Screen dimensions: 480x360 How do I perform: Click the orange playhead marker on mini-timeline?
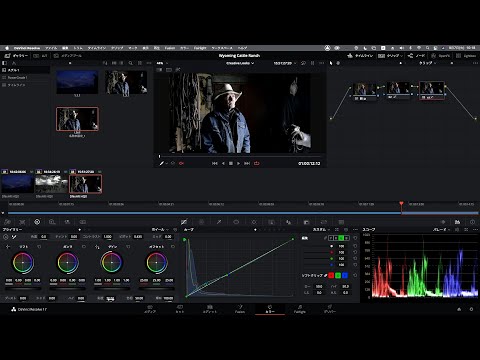[x=401, y=203]
